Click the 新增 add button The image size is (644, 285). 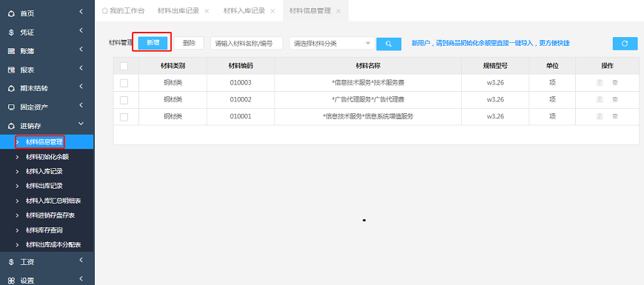152,43
